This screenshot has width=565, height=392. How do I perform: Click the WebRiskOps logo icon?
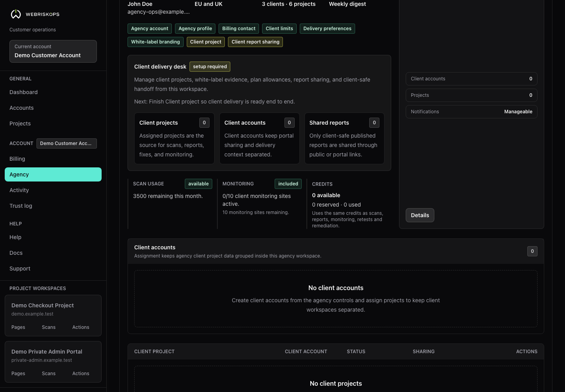(16, 14)
